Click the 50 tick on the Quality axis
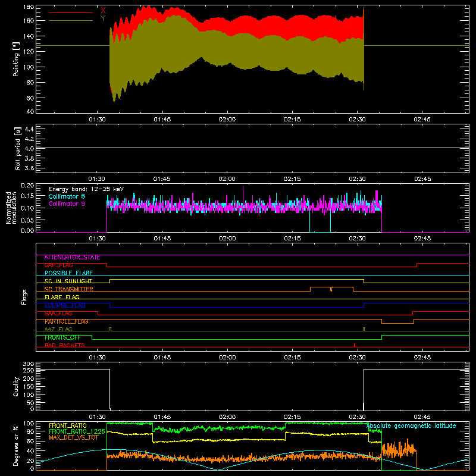 31,403
